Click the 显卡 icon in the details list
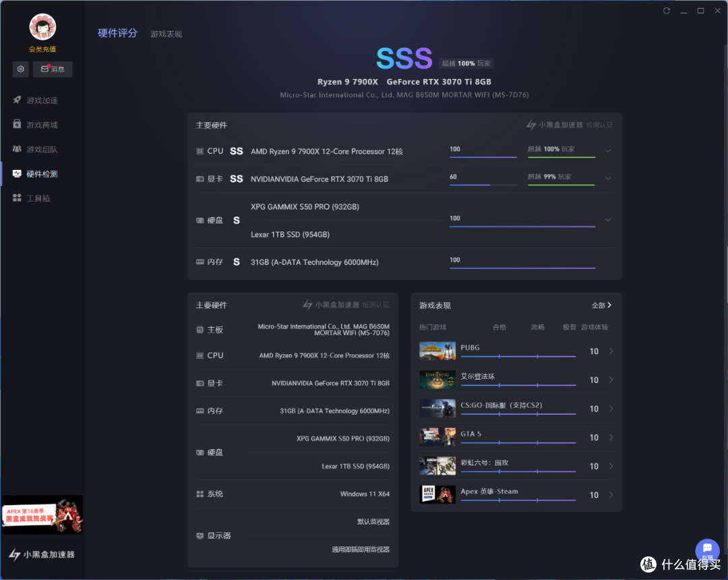This screenshot has height=580, width=728. point(200,384)
